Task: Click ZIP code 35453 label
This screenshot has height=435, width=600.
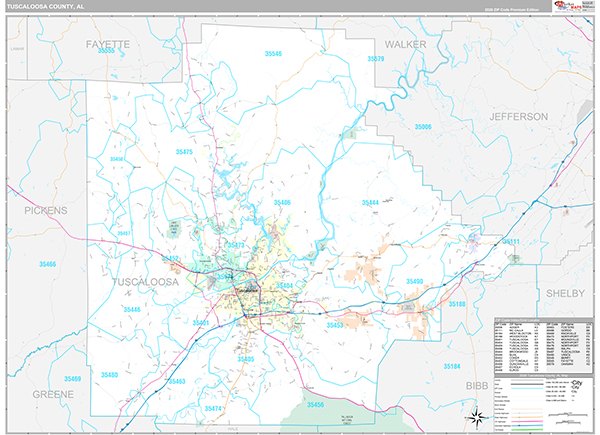Action: 335,326
